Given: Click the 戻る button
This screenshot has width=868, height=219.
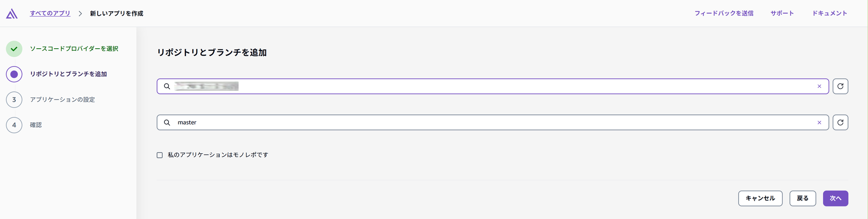Looking at the screenshot, I should (x=802, y=199).
